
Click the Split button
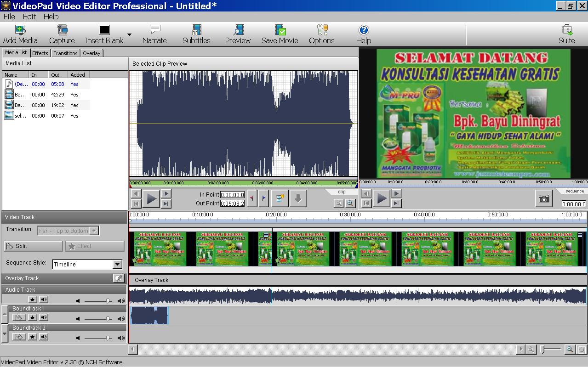[33, 246]
